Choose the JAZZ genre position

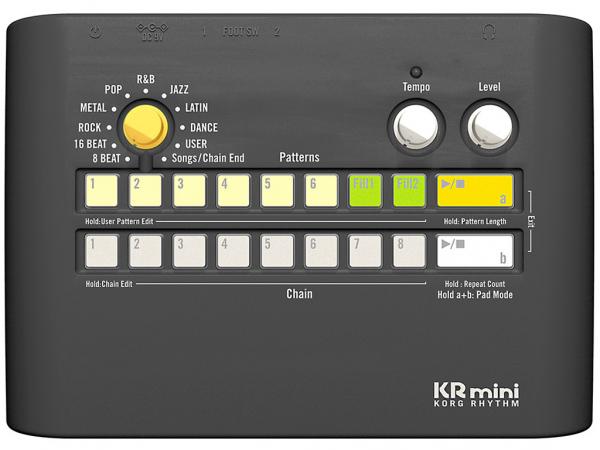click(178, 91)
